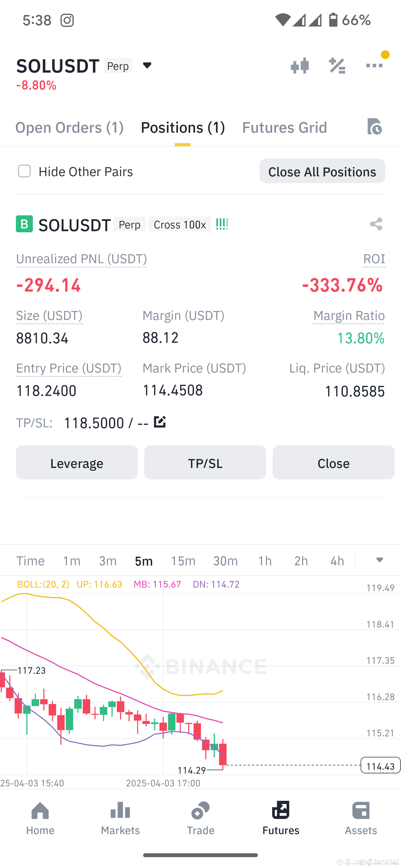401x868 pixels.
Task: Edit TP/SL with the pencil icon
Action: [160, 422]
